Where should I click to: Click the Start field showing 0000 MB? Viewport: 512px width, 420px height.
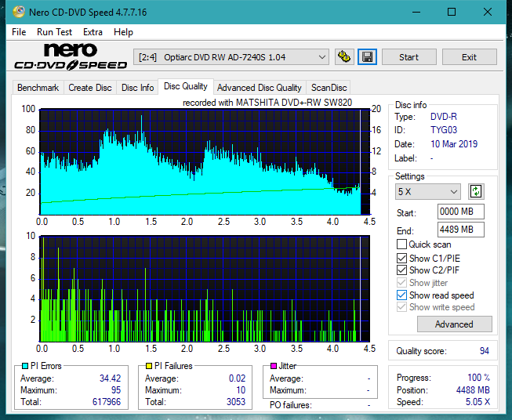coord(460,212)
